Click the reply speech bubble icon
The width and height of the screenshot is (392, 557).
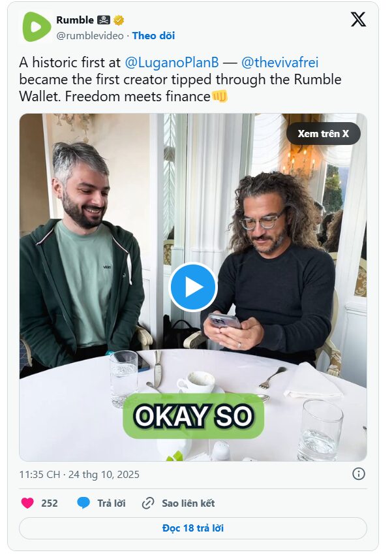(83, 503)
